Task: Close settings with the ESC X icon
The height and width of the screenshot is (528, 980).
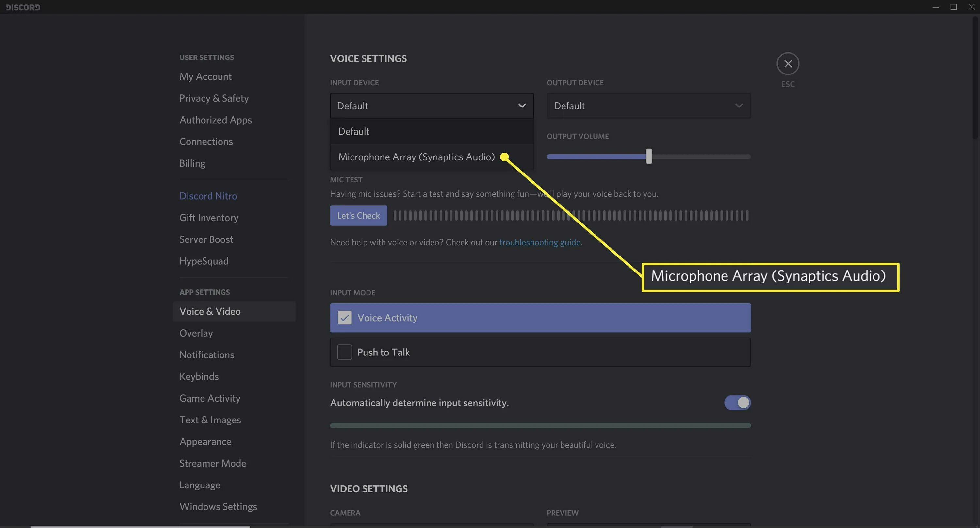Action: 788,63
